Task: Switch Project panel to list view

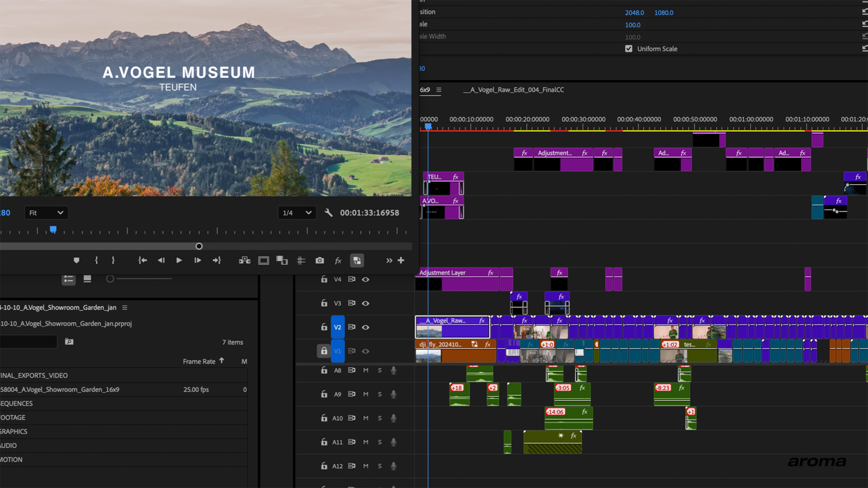Action: (69, 279)
